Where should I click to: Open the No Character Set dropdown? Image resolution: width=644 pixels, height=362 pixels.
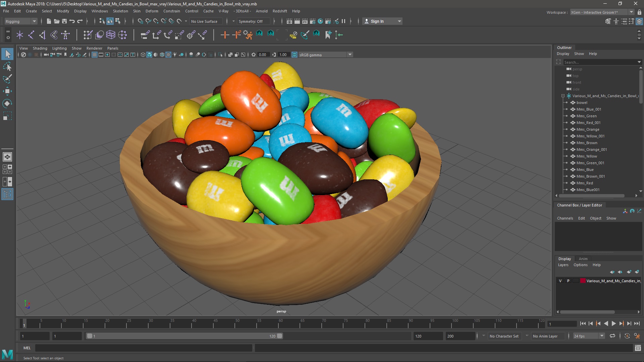point(505,336)
